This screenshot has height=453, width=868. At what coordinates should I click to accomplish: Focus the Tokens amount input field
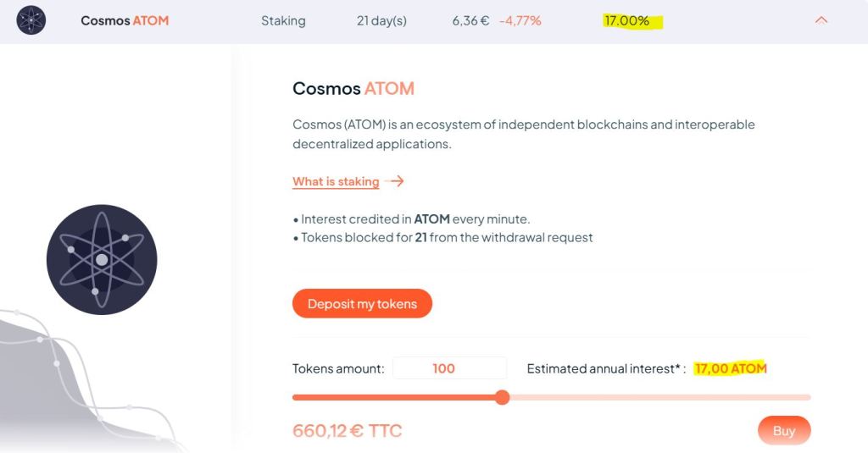tap(449, 368)
